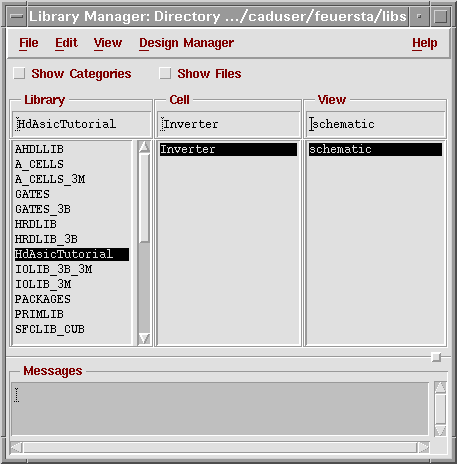Click the library list scroll-up arrow
The image size is (457, 464).
(x=144, y=147)
